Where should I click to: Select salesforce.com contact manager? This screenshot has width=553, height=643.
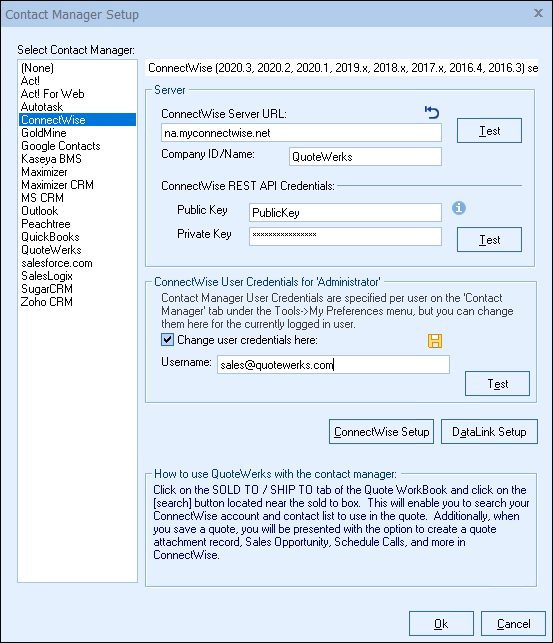click(x=77, y=263)
